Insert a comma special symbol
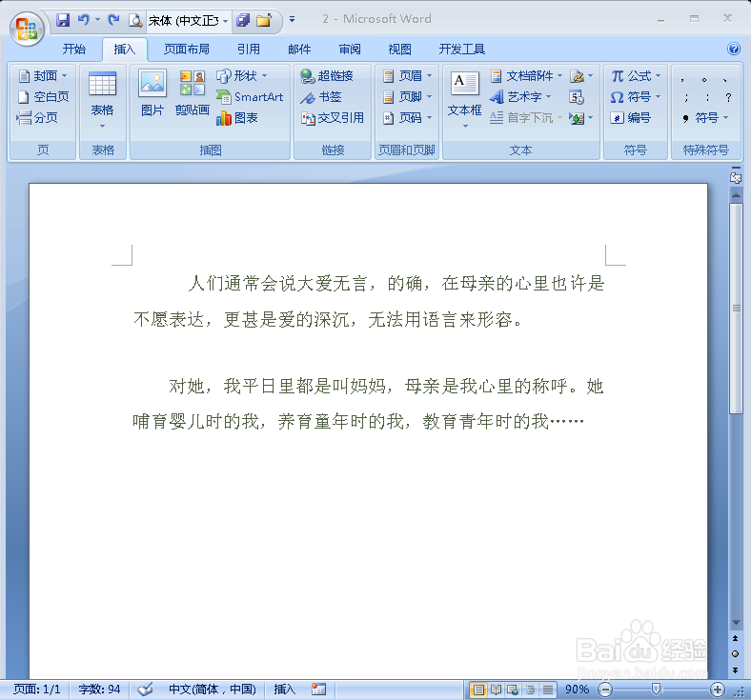 click(x=682, y=79)
